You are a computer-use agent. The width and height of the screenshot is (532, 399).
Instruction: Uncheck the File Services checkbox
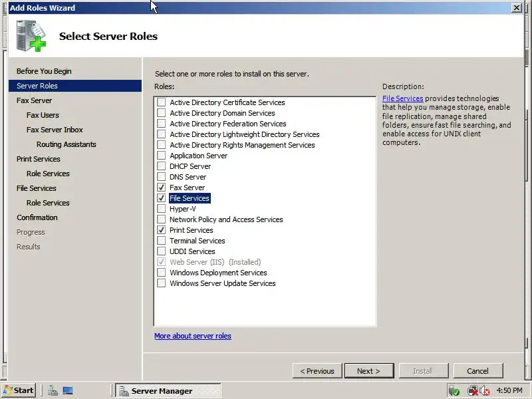(x=162, y=198)
